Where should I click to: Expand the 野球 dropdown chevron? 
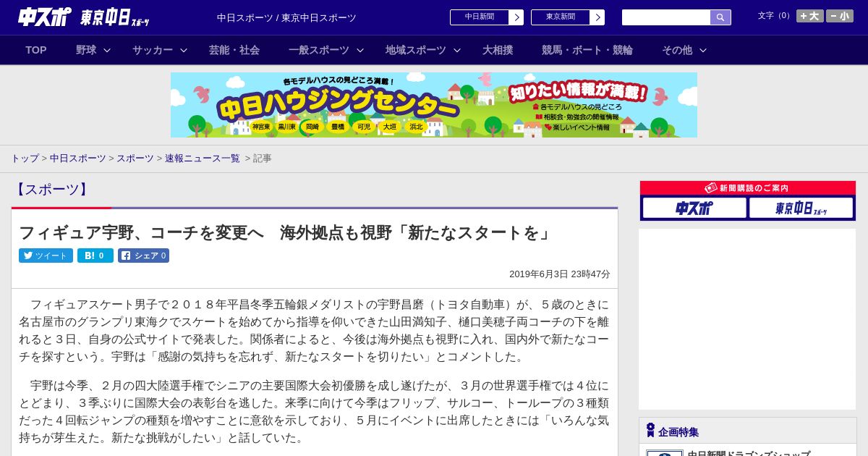click(107, 50)
